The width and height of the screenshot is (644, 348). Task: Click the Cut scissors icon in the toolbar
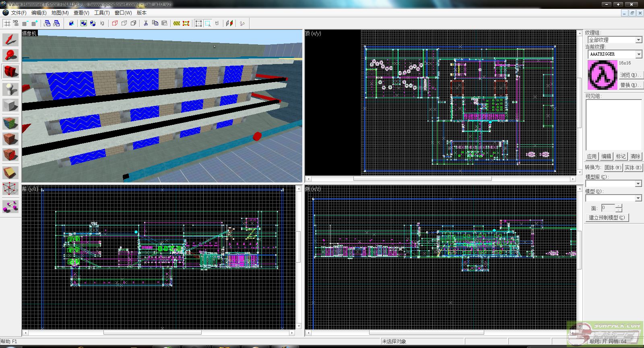click(x=146, y=23)
